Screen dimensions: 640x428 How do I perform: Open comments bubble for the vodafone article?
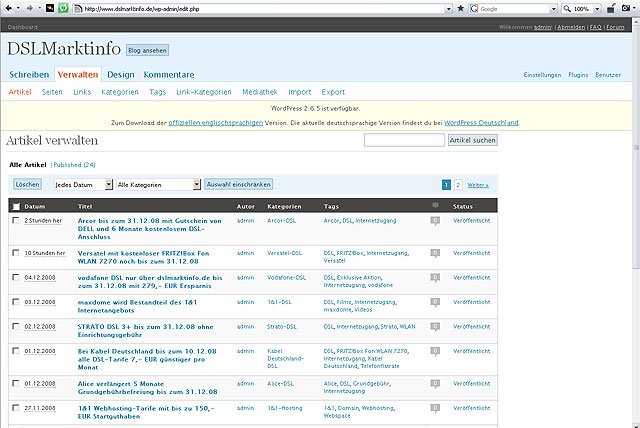point(435,278)
